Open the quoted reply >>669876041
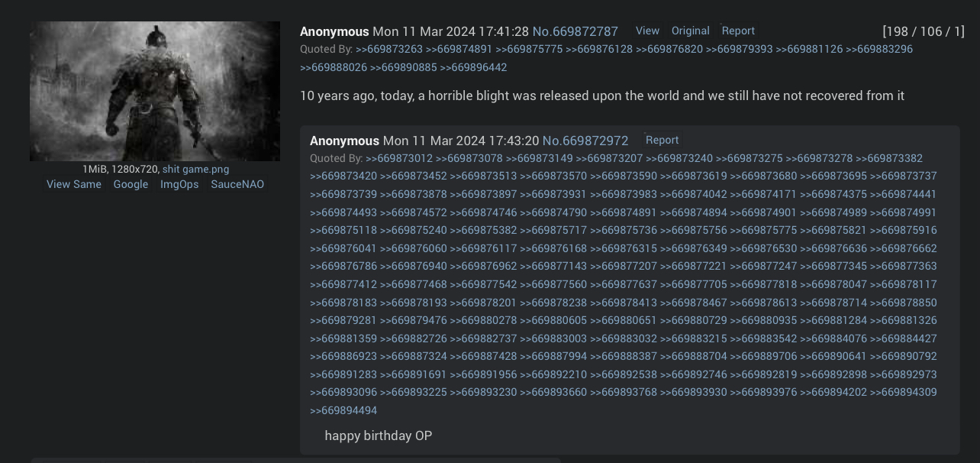Screen dimensions: 980x463 [x=343, y=248]
